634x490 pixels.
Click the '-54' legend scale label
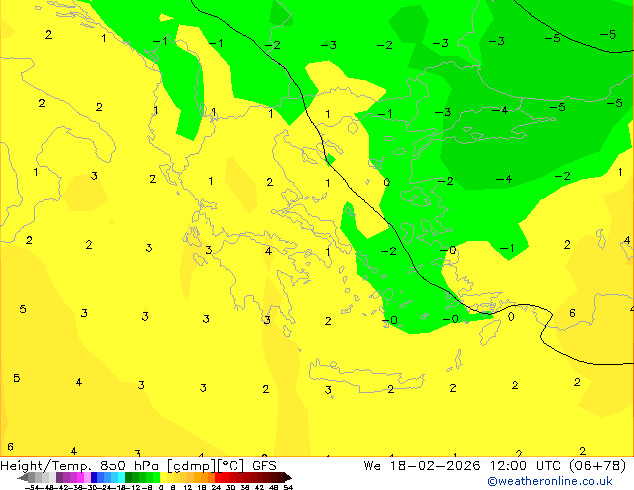(x=33, y=487)
